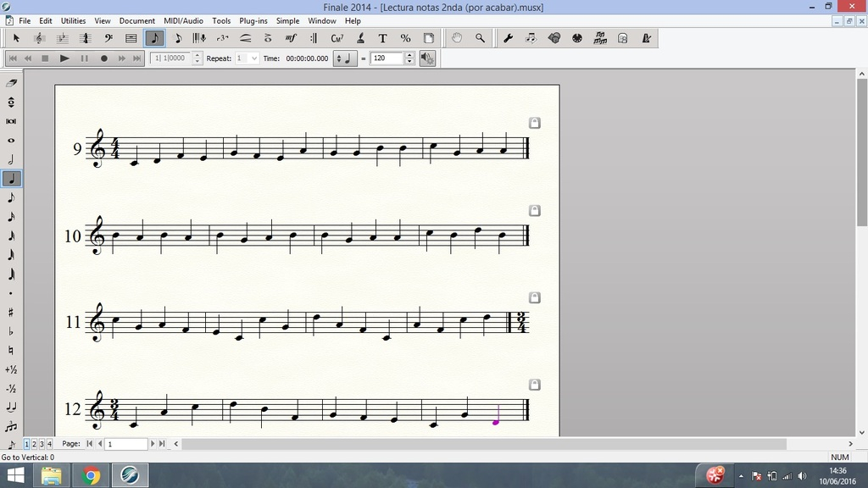Go to the next page arrow

pos(153,444)
